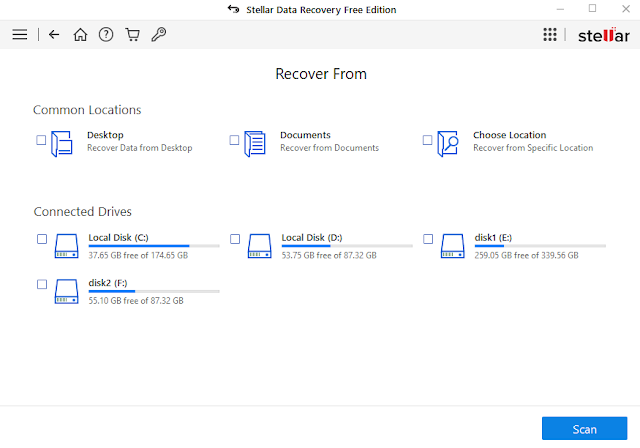The width and height of the screenshot is (640, 448).
Task: Minimize the Stellar Data Recovery window
Action: 560,9
